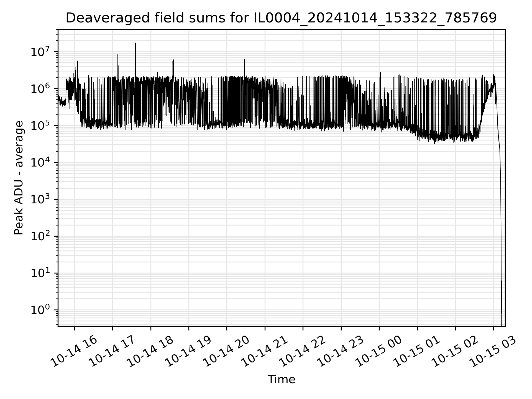
Task: Click the y tick label 10^3
Action: (40, 199)
